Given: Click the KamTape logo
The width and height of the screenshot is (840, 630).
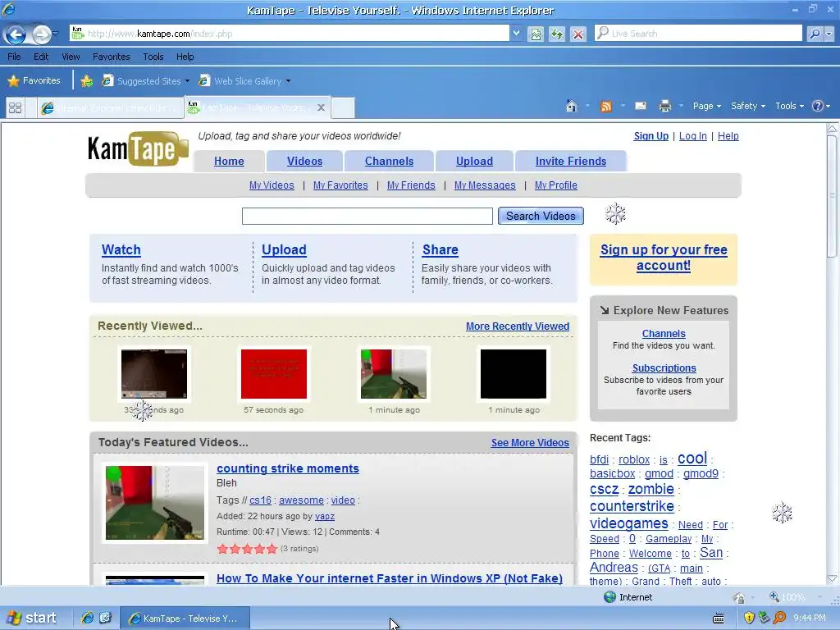Looking at the screenshot, I should click(x=138, y=149).
